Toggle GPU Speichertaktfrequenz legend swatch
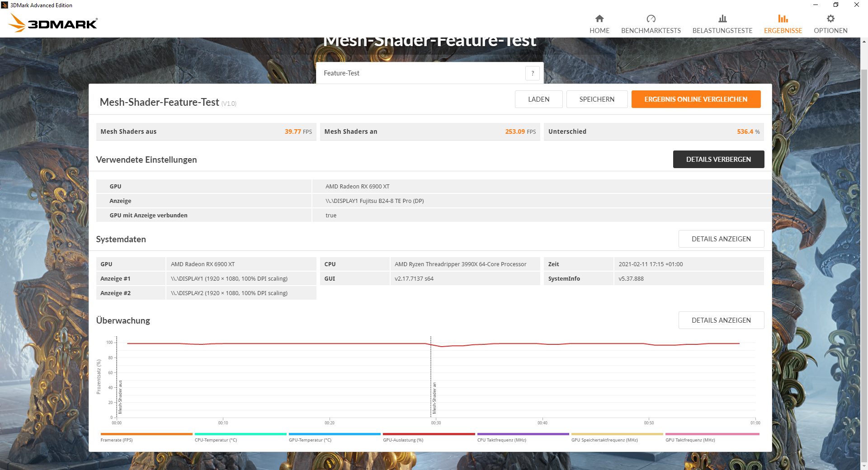The image size is (868, 470). pos(617,434)
